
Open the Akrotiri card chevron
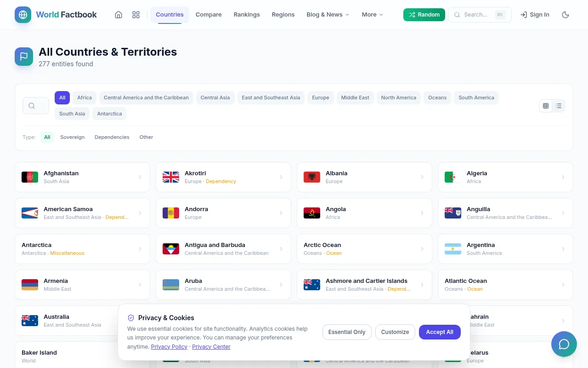coord(281,177)
